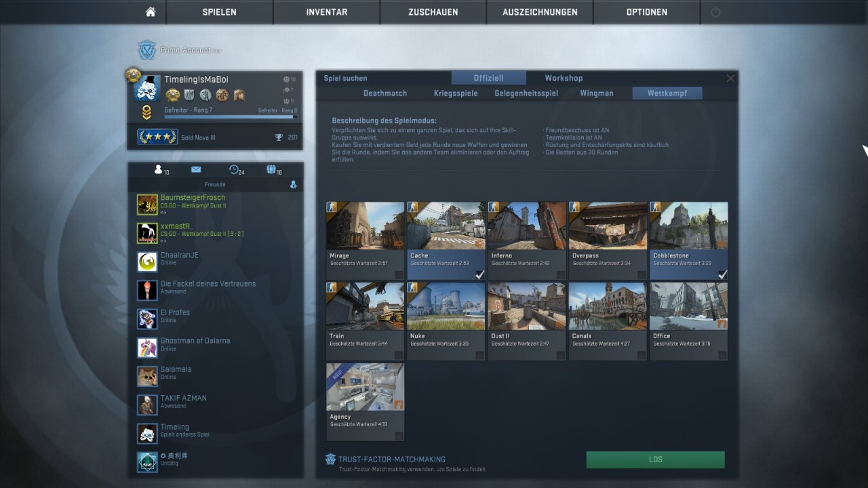Close the Spiel suchen panel
The width and height of the screenshot is (868, 488).
click(x=730, y=79)
